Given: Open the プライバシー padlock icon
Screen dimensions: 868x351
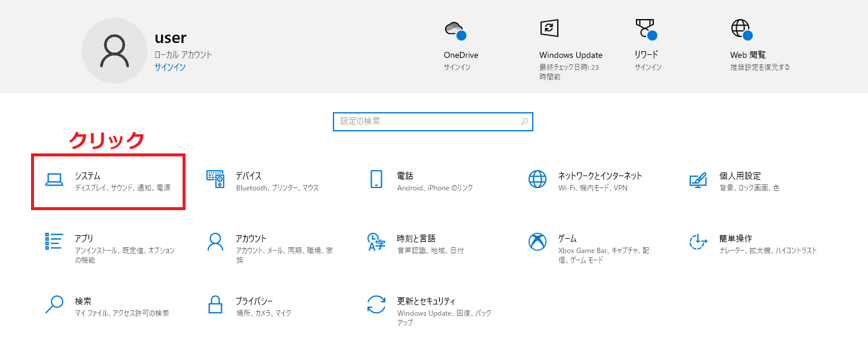Looking at the screenshot, I should (x=215, y=304).
